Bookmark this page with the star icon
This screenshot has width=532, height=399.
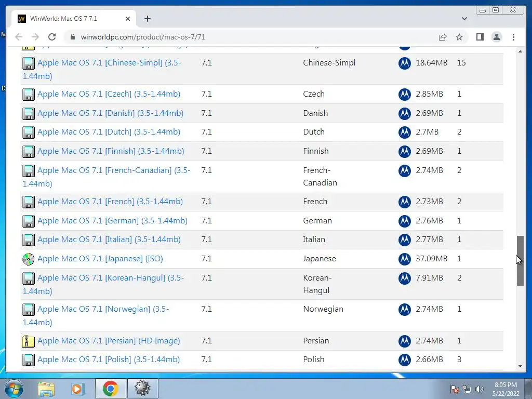click(x=459, y=37)
